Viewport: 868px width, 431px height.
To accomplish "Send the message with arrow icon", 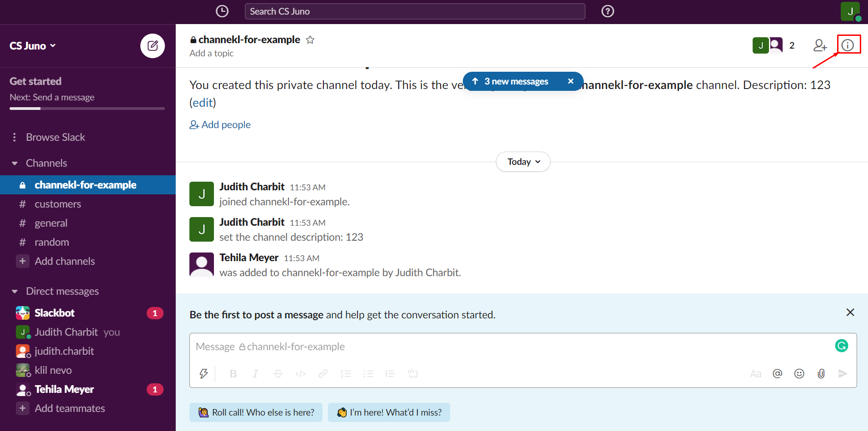I will click(x=843, y=373).
